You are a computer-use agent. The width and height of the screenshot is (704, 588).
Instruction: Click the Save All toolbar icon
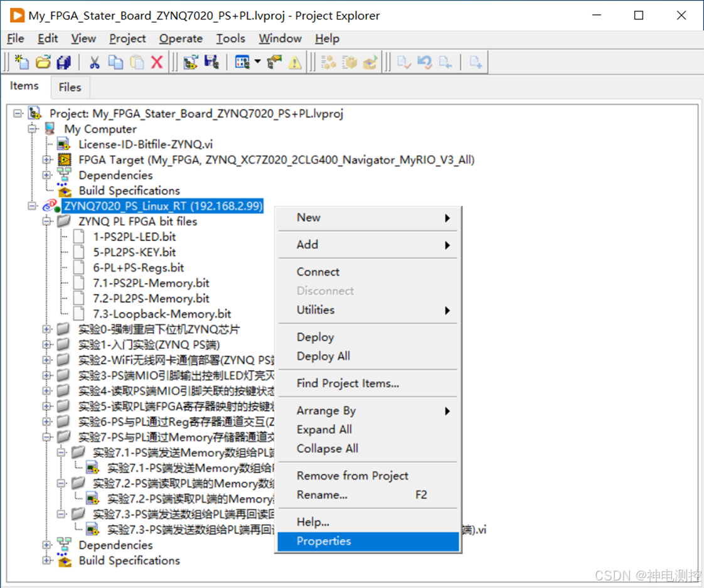(64, 62)
